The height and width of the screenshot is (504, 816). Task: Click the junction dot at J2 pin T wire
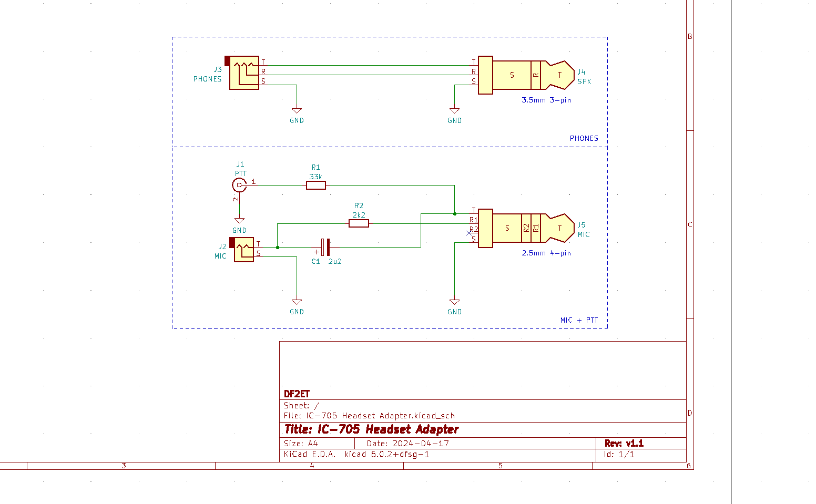(277, 247)
